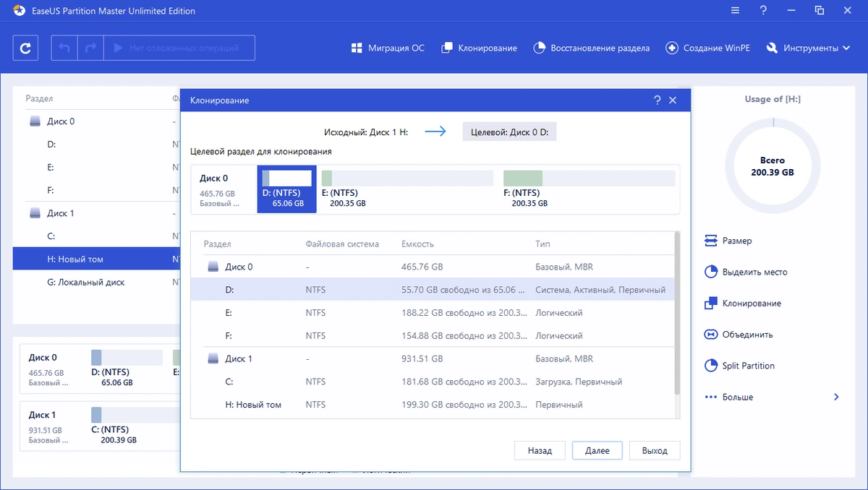Select the D: (NTFS) 65.06 GB partition block

(x=287, y=189)
